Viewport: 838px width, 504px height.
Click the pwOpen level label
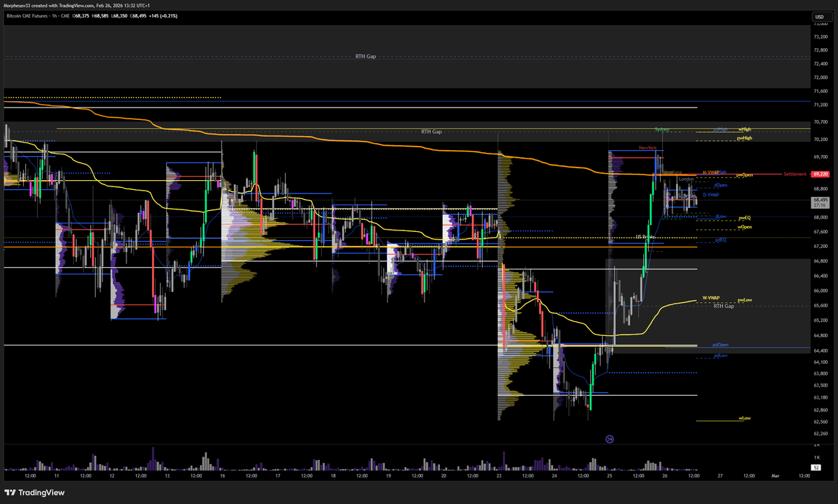pyautogui.click(x=744, y=175)
